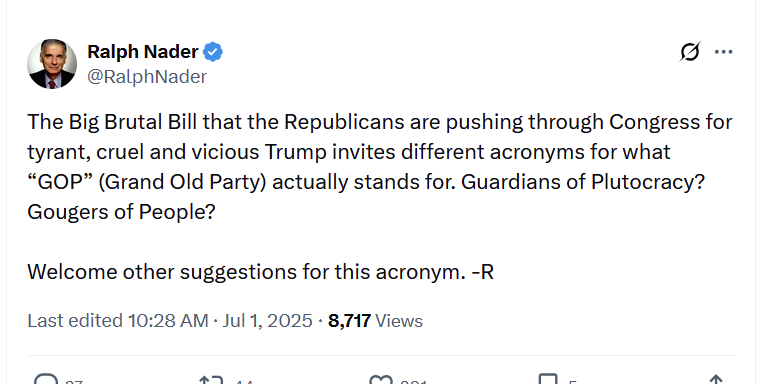The height and width of the screenshot is (384, 784).
Task: Click the bookmark count number 5
Action: click(x=572, y=382)
